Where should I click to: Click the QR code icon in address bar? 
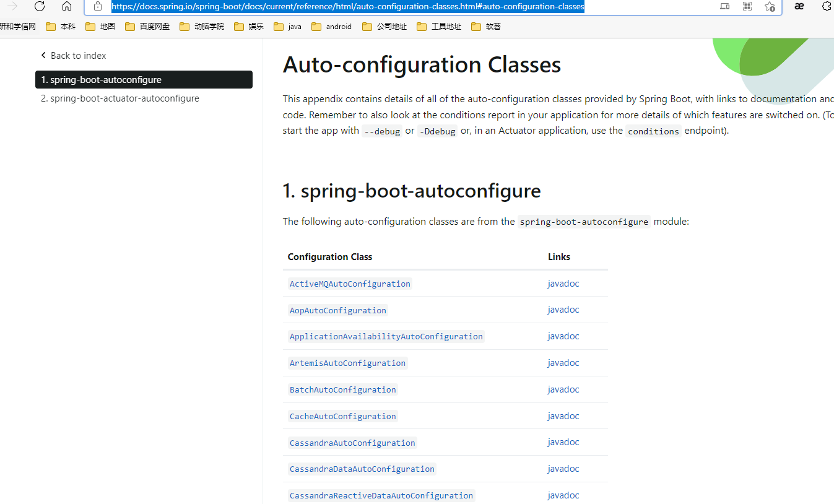tap(747, 6)
